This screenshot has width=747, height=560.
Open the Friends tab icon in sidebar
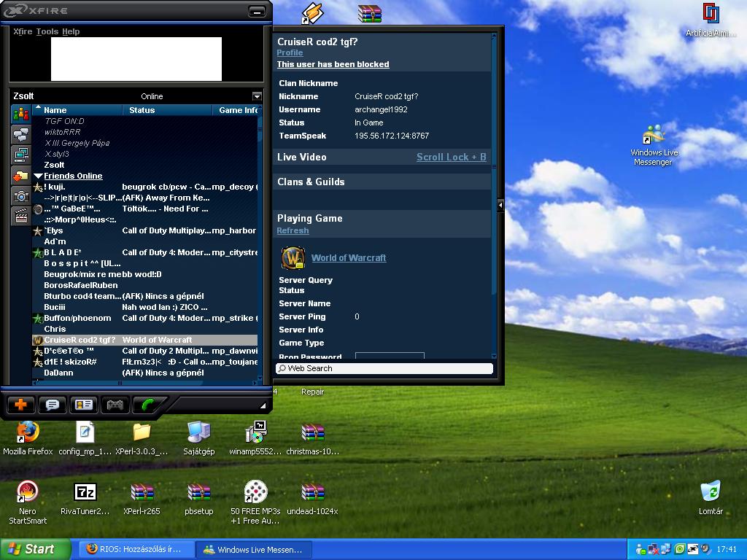point(20,114)
